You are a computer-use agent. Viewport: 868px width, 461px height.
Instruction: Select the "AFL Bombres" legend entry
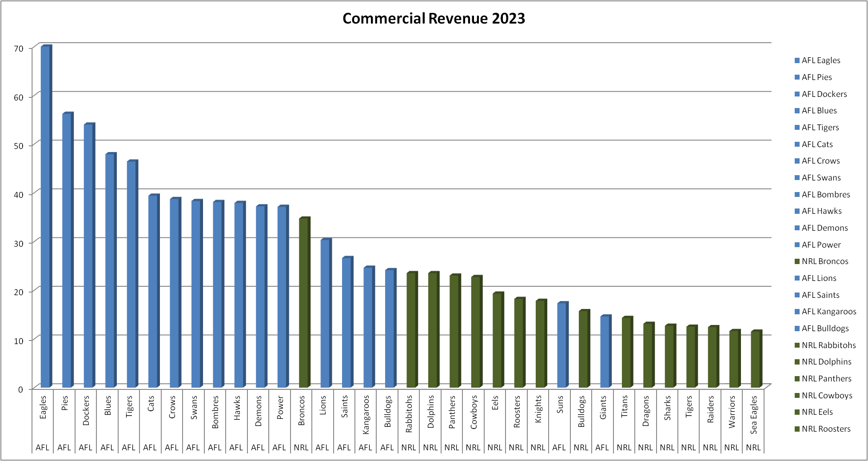tap(822, 195)
